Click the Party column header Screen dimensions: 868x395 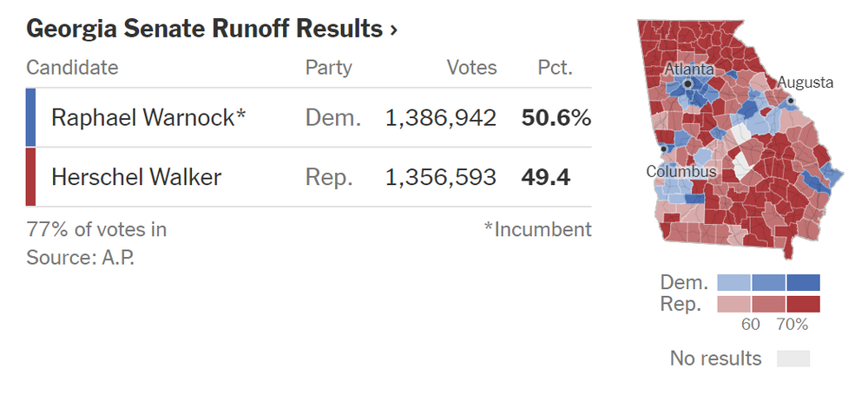(x=328, y=68)
